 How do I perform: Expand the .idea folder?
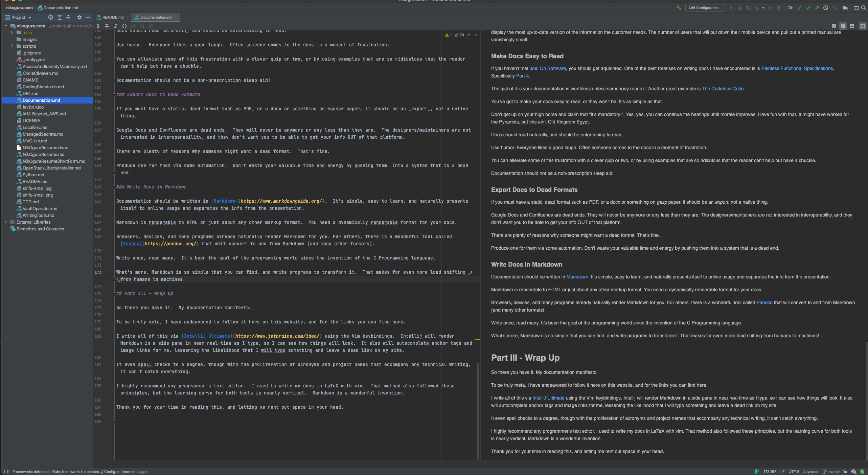click(12, 32)
